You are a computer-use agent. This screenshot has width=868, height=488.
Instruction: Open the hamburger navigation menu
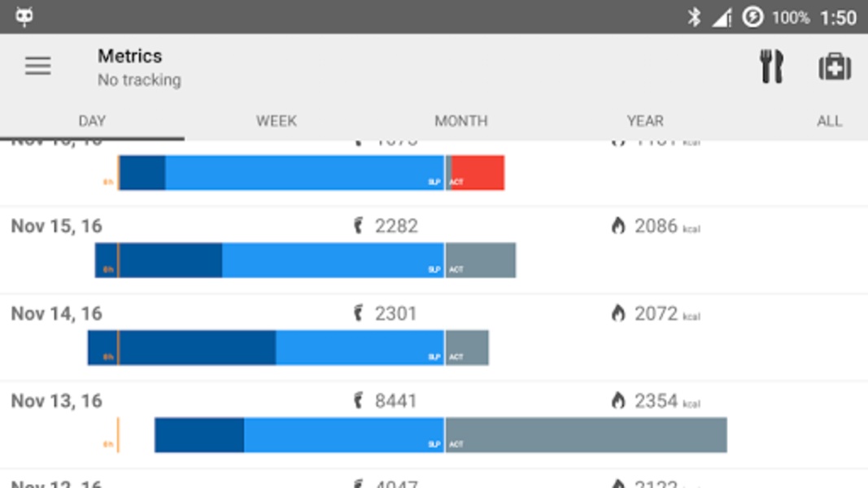(x=37, y=67)
